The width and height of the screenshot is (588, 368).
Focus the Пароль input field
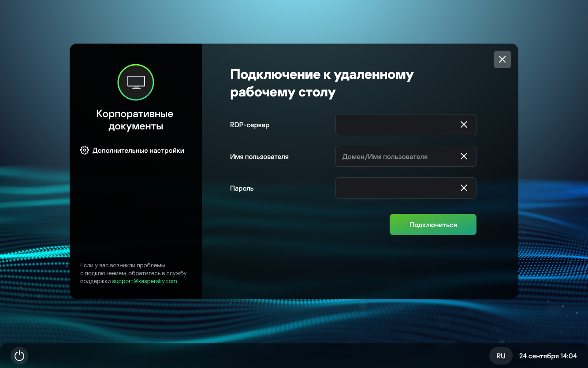394,188
